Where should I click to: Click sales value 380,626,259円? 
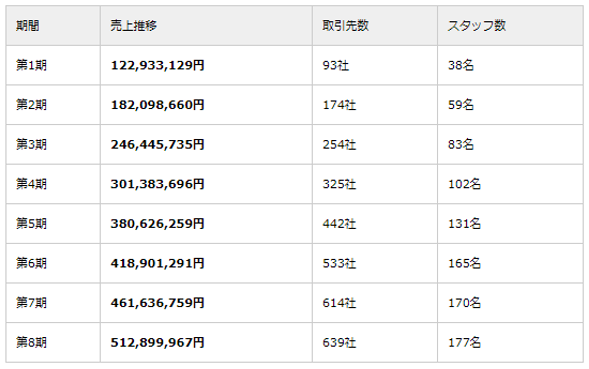157,224
